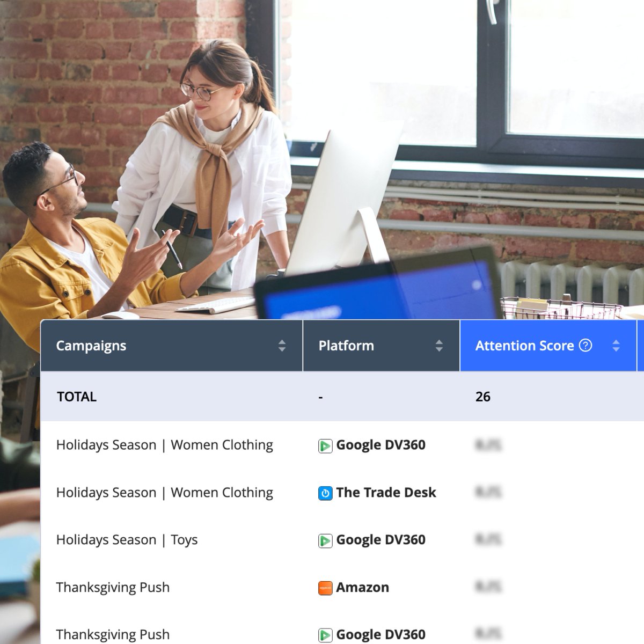
Task: Sort by Attention Score arrows
Action: (x=616, y=346)
